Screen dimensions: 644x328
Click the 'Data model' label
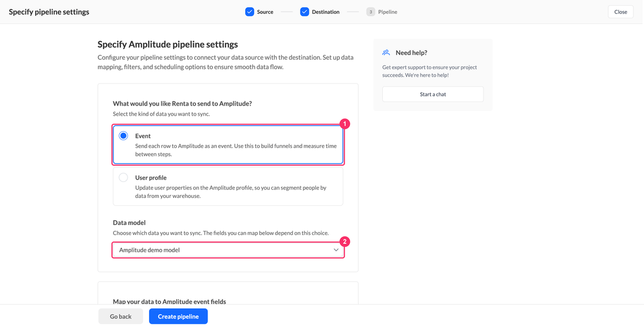[129, 222]
